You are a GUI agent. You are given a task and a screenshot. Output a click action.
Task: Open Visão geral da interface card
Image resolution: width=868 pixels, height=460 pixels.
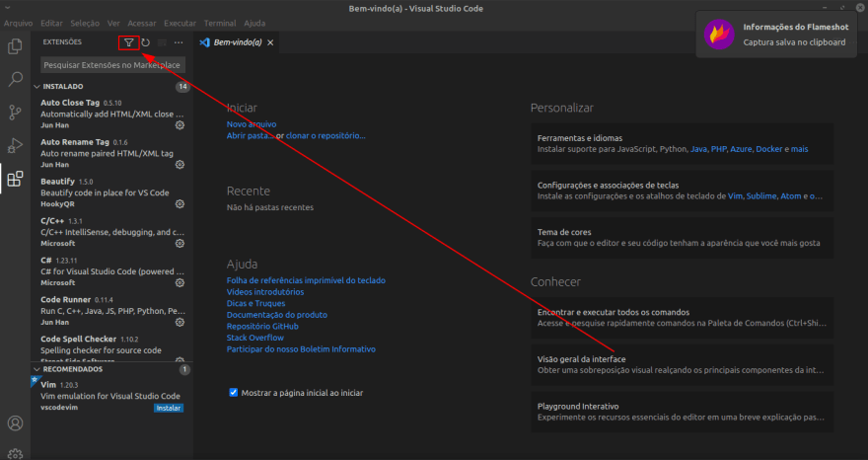682,364
